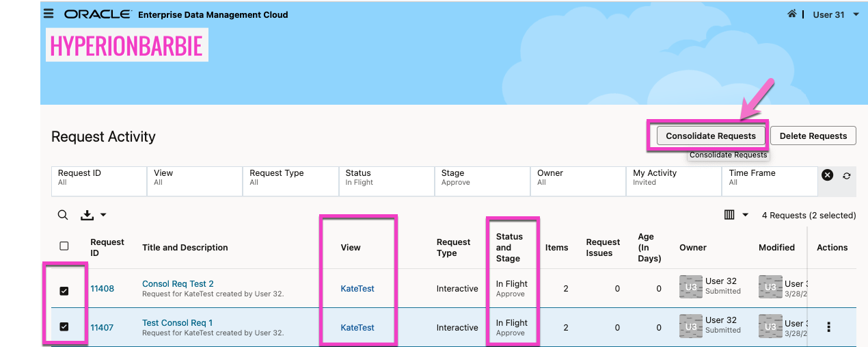Open the Time Frame filter dropdown

769,178
